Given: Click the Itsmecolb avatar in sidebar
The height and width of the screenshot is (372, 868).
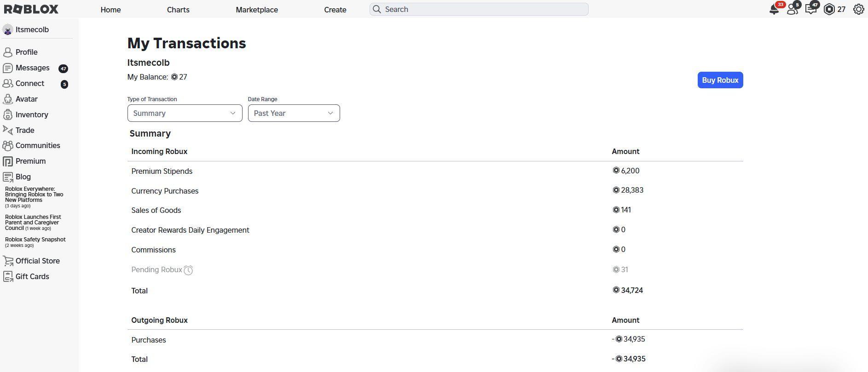Looking at the screenshot, I should coord(7,30).
